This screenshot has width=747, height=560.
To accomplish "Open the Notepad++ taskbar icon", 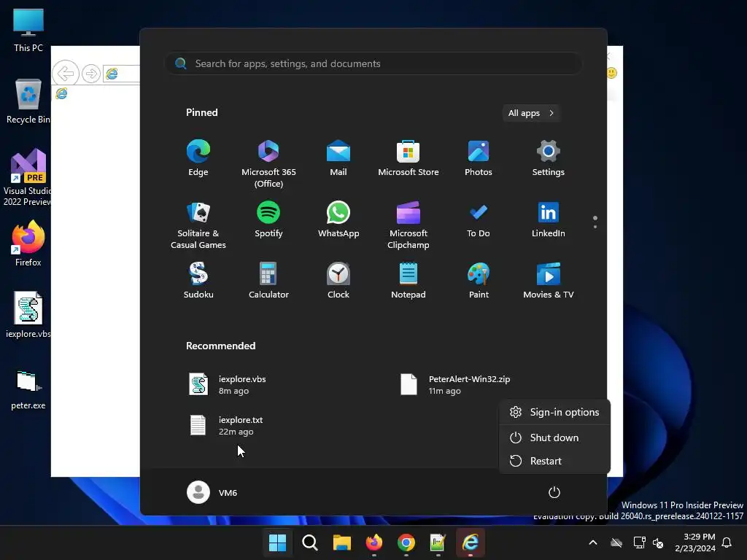I will 438,542.
